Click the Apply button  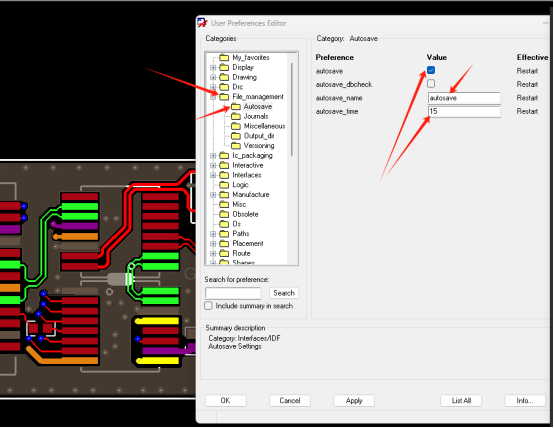[x=354, y=400]
